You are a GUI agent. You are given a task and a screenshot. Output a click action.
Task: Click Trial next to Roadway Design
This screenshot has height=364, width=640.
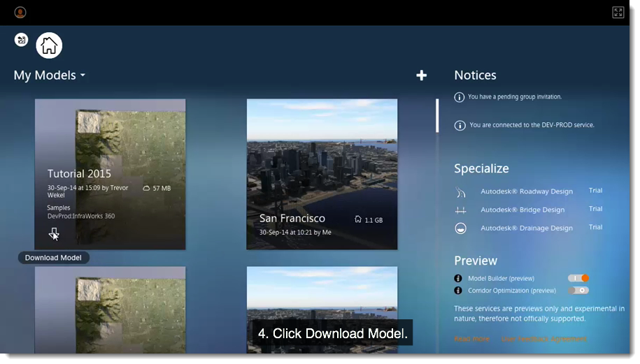pos(595,190)
